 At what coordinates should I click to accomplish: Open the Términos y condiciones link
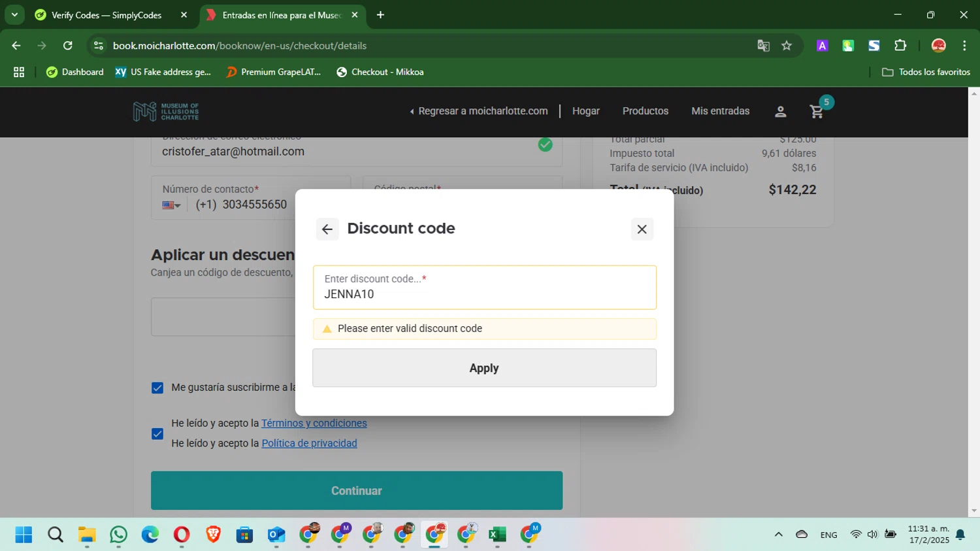click(x=314, y=424)
